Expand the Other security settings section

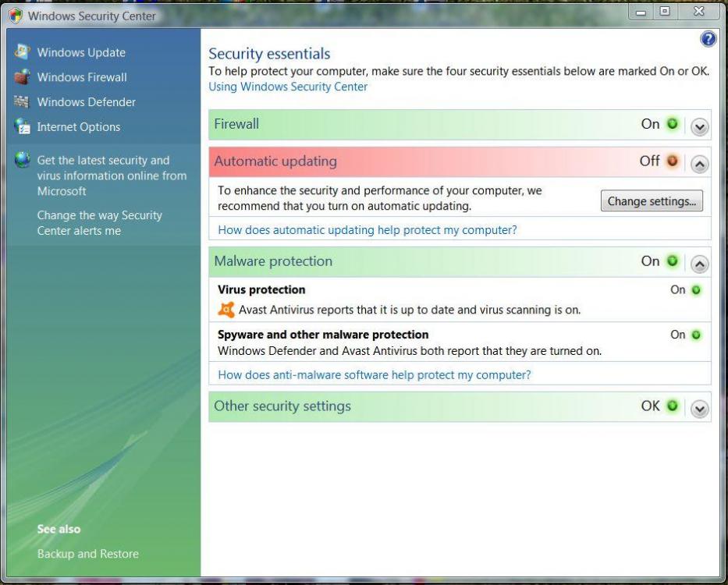pos(699,409)
